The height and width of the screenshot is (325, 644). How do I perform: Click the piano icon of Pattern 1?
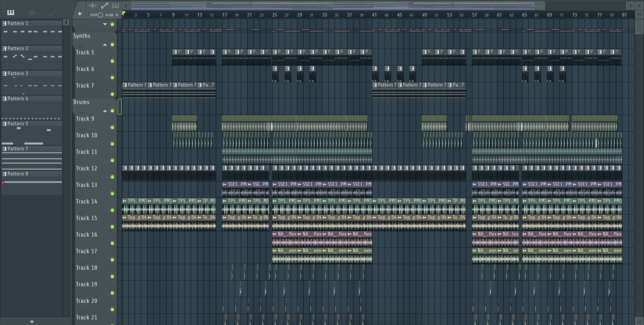coord(4,23)
